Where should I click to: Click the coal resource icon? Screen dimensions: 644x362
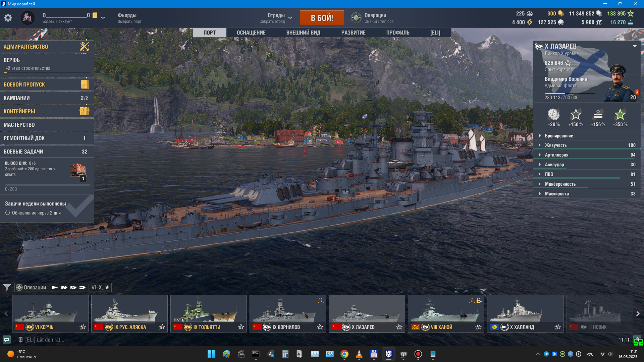pyautogui.click(x=561, y=22)
